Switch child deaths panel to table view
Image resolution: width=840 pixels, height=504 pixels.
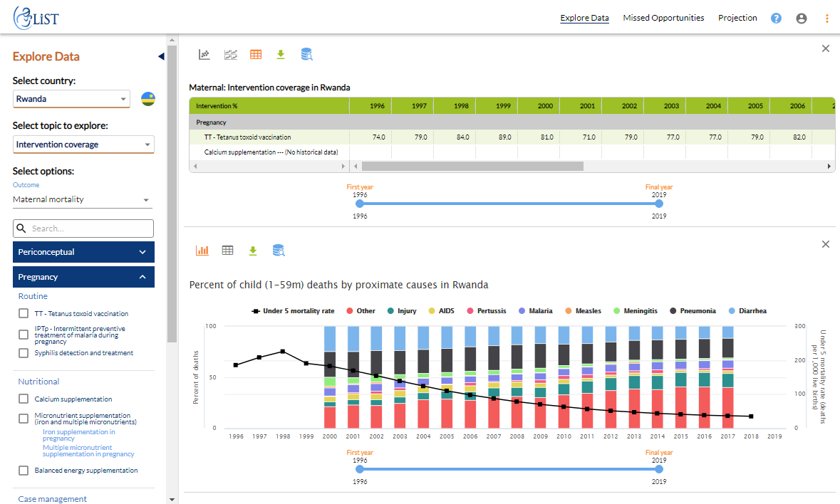228,251
